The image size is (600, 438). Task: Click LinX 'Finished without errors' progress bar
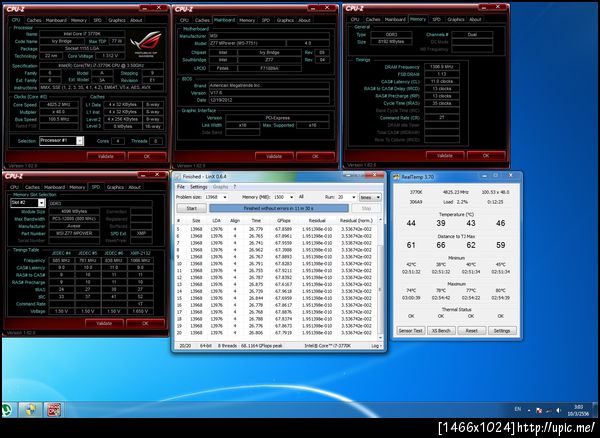click(279, 208)
